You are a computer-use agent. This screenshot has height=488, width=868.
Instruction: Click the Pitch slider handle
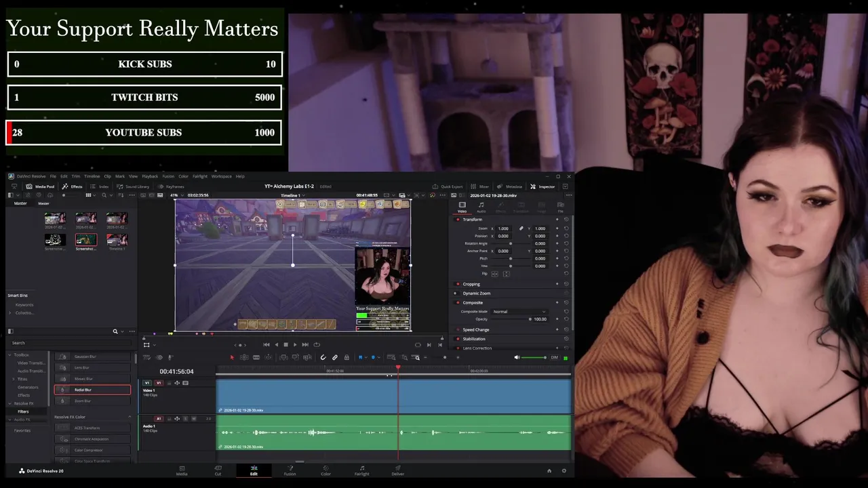510,258
